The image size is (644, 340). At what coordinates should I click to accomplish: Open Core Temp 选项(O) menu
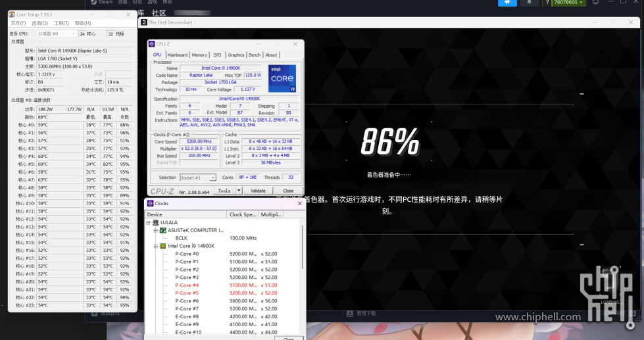click(40, 23)
